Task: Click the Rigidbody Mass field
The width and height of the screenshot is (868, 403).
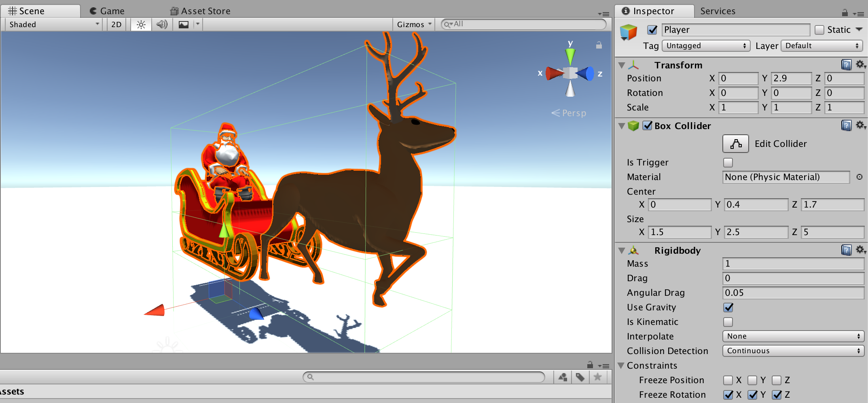Action: click(x=793, y=263)
